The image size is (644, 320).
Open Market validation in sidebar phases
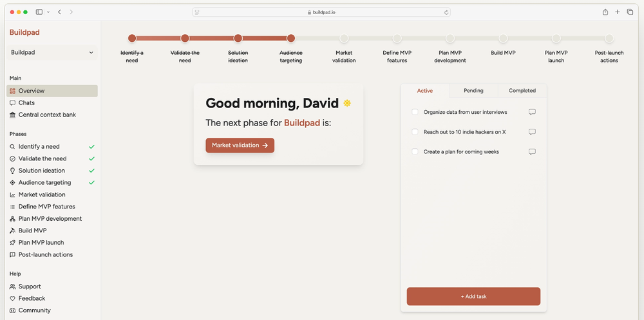coord(52,194)
